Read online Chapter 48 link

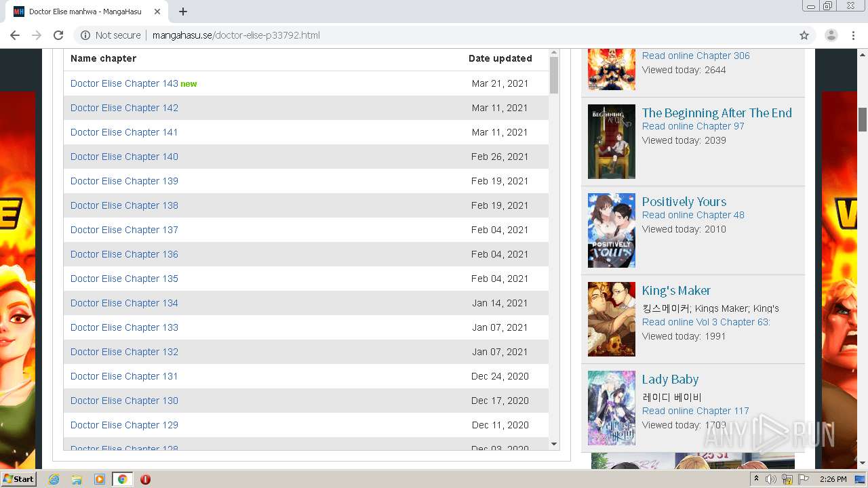[x=693, y=215]
